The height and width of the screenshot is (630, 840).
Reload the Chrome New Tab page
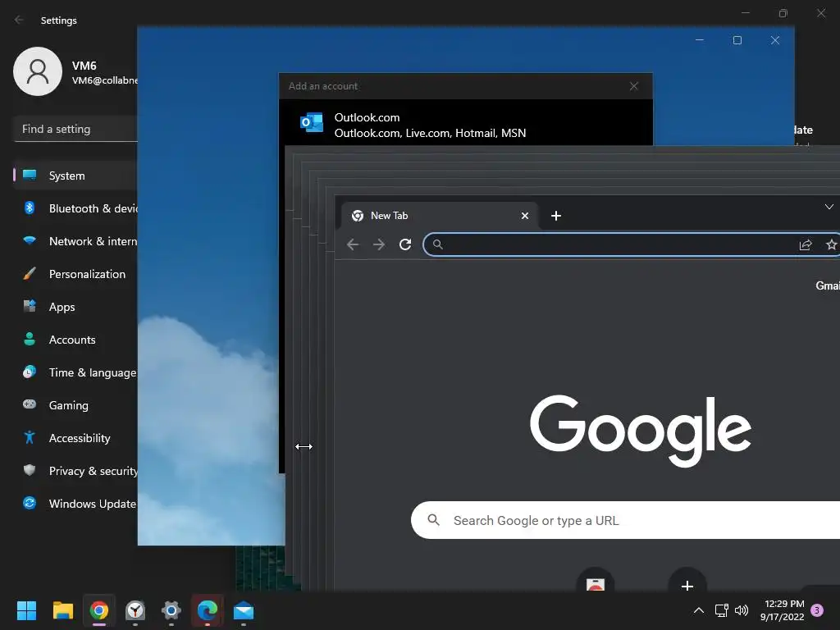405,244
